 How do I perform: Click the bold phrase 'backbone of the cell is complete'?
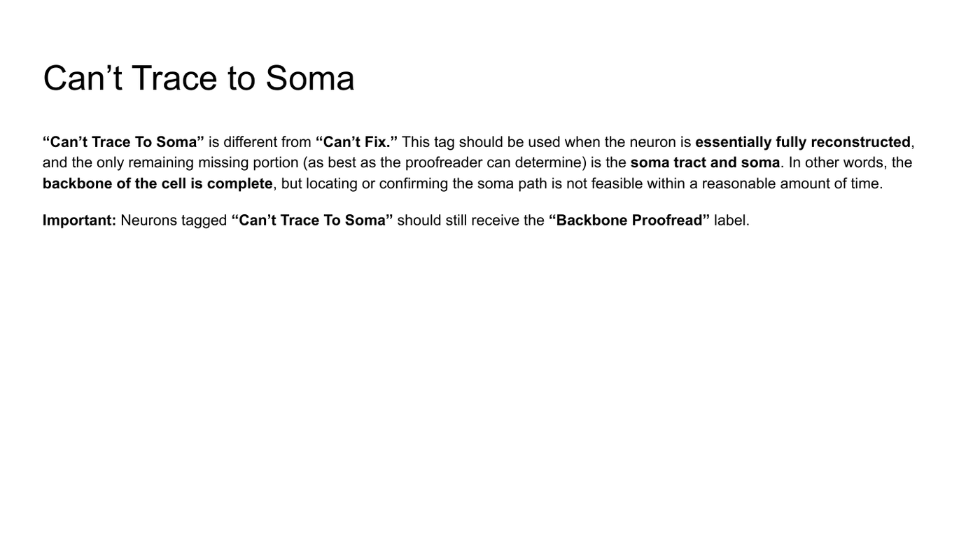click(x=157, y=183)
